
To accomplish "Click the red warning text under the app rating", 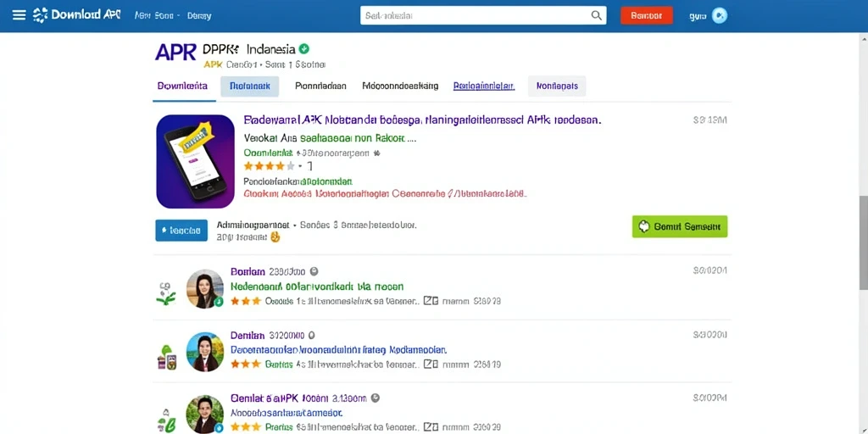I will [x=385, y=194].
